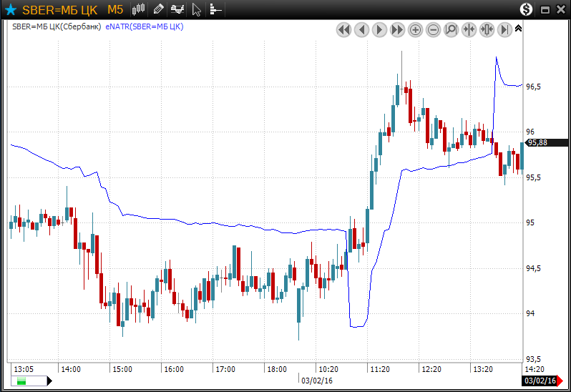Select the pencil drawing tool
The width and height of the screenshot is (571, 392).
(x=158, y=10)
